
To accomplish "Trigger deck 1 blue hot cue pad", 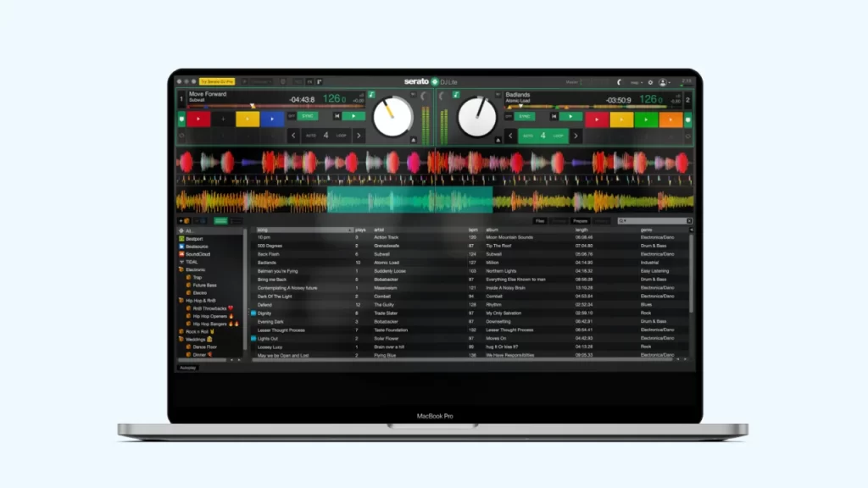I will point(272,119).
